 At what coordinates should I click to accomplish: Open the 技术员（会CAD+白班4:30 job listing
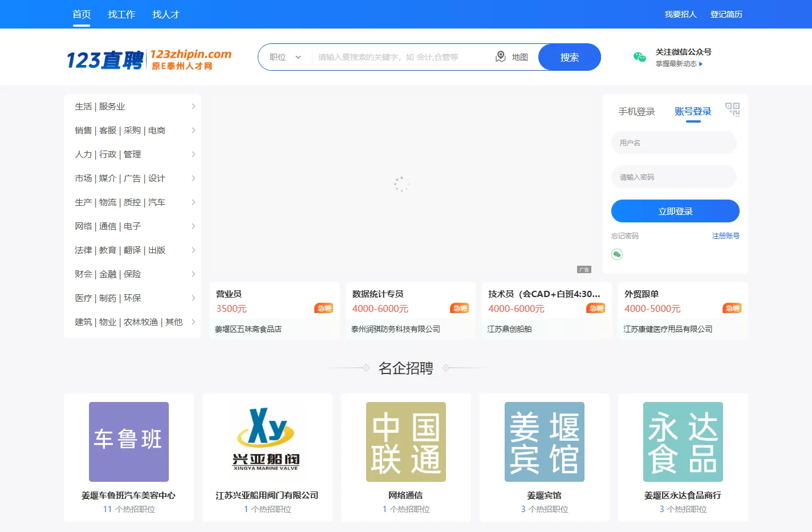tap(544, 294)
